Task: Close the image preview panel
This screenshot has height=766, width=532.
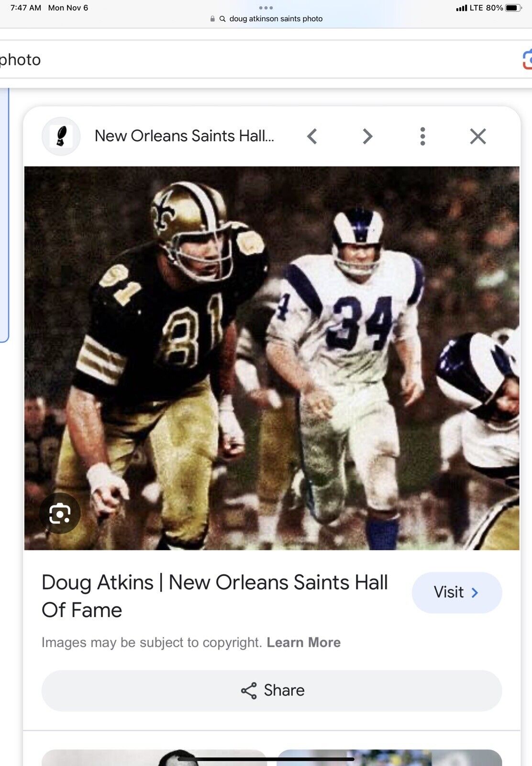Action: (478, 136)
